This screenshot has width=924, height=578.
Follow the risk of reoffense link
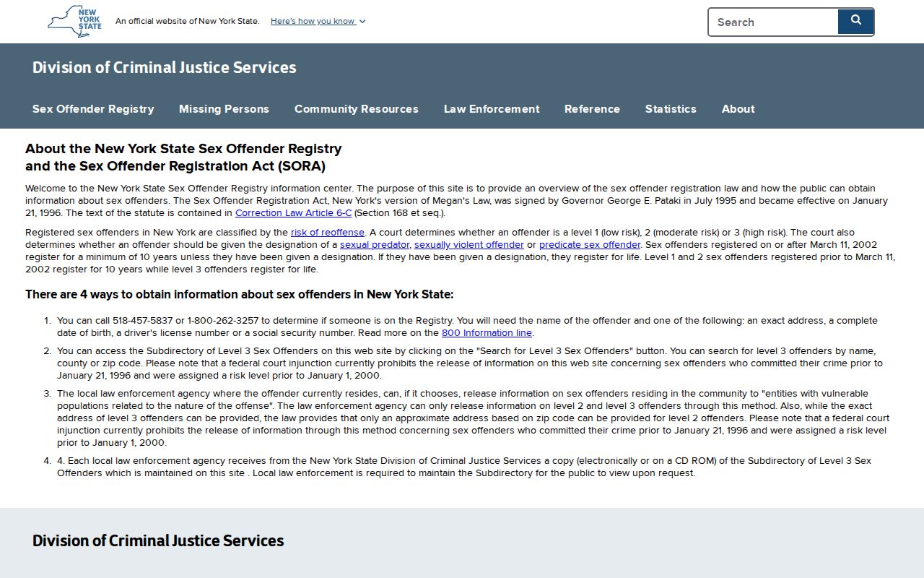point(328,233)
